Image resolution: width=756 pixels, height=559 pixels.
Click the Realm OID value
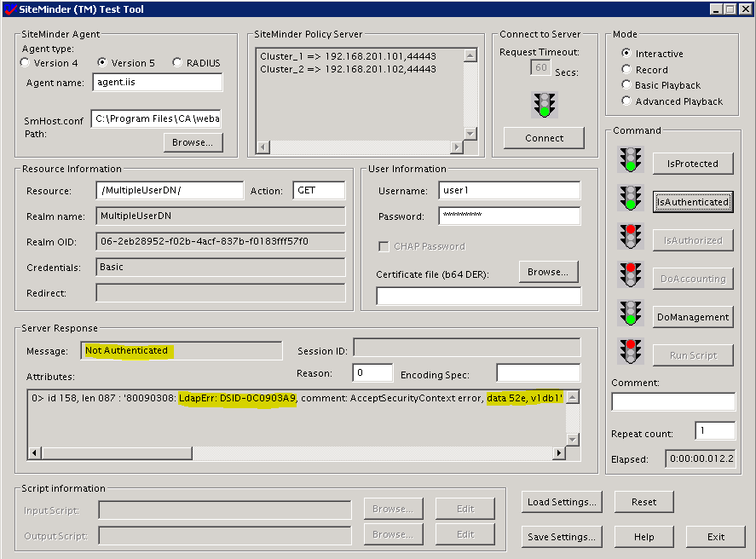(x=205, y=241)
